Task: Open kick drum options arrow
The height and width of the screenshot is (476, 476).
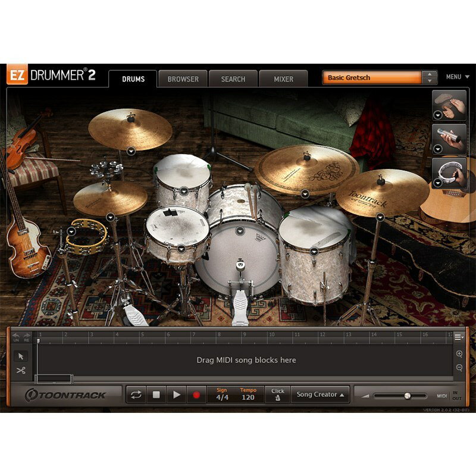Action: pyautogui.click(x=240, y=231)
